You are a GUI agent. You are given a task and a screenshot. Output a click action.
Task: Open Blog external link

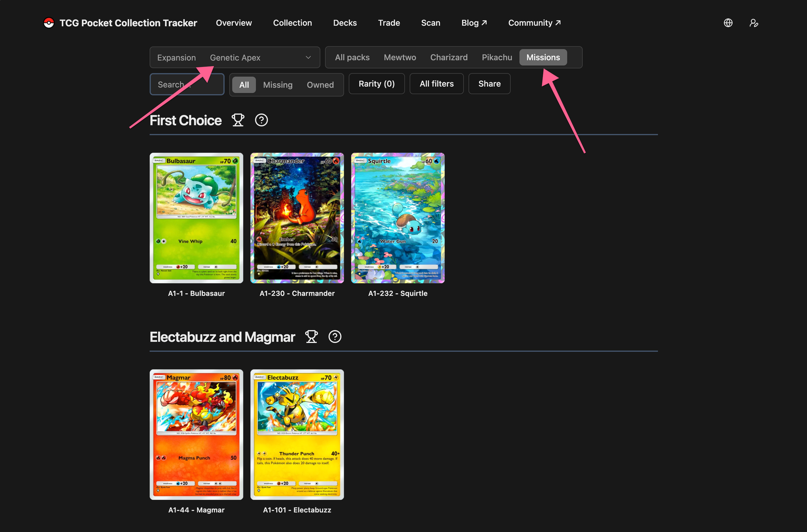tap(474, 23)
